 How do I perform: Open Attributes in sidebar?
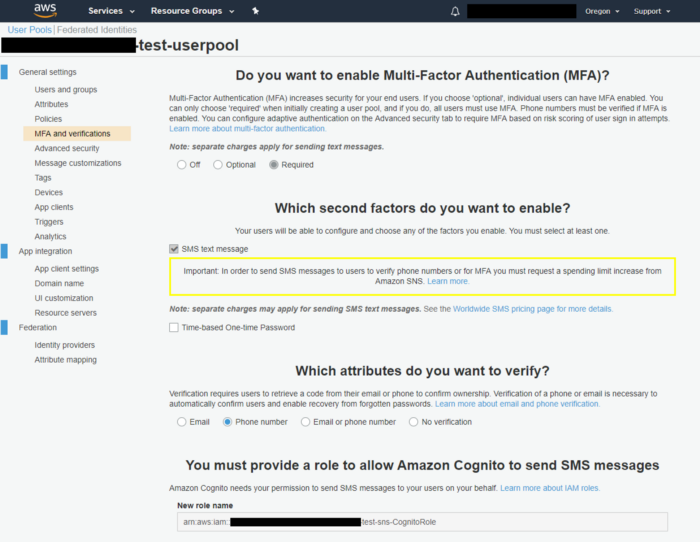[51, 104]
